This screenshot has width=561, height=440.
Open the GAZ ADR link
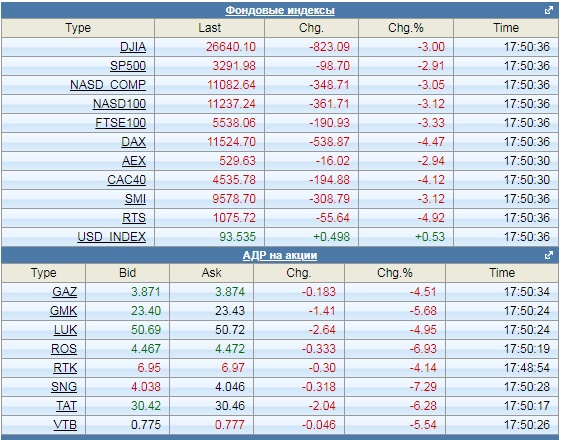coord(65,292)
